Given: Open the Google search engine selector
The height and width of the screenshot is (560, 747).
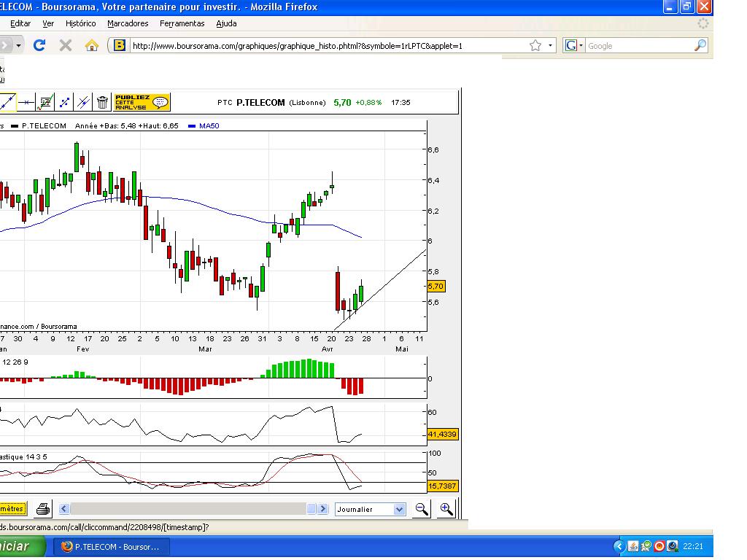Looking at the screenshot, I should pyautogui.click(x=573, y=45).
